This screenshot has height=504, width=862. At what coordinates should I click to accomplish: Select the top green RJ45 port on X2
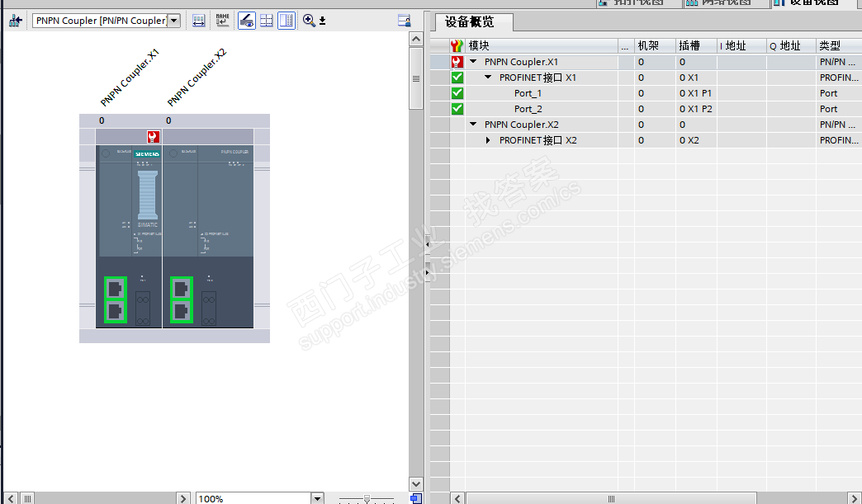coord(182,288)
